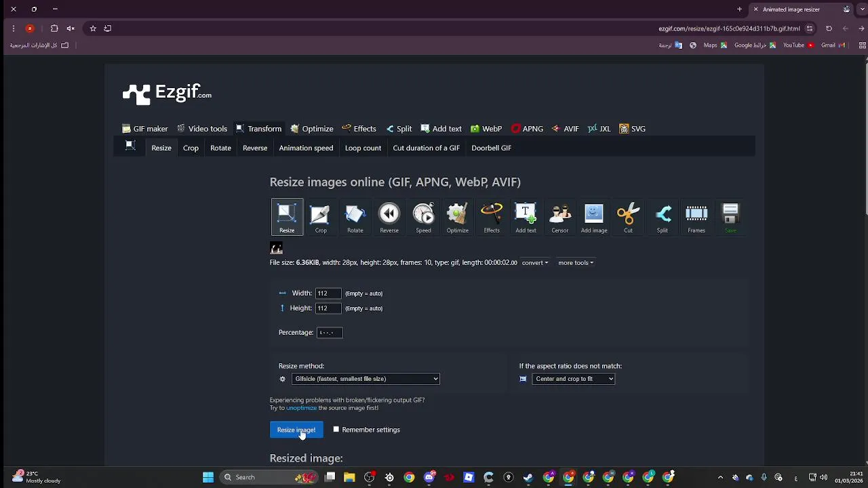Click the Height input field
Viewport: 868px width, 488px height.
click(x=328, y=308)
